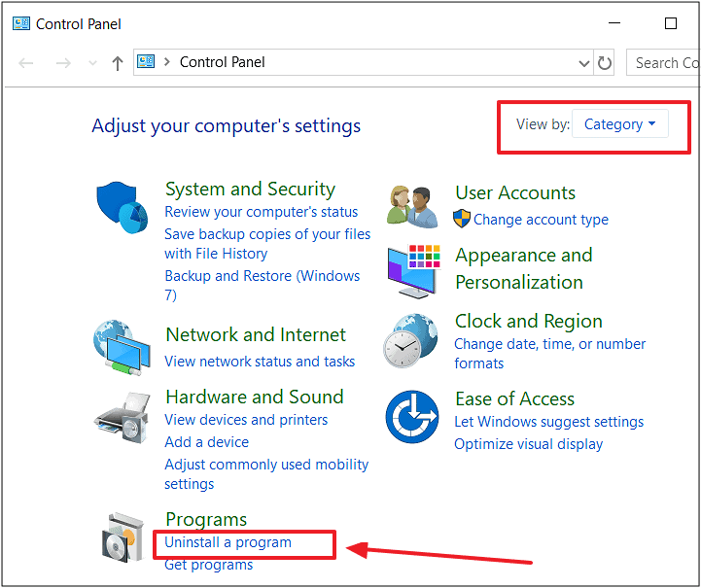Open the Clock and Region clock icon
Viewport: 701px width, 588px height.
click(410, 341)
